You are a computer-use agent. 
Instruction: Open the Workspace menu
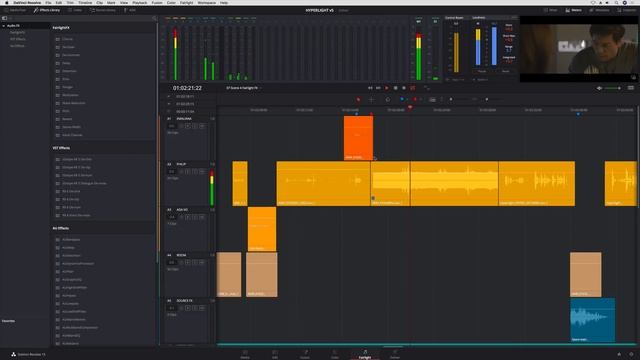[x=207, y=3]
